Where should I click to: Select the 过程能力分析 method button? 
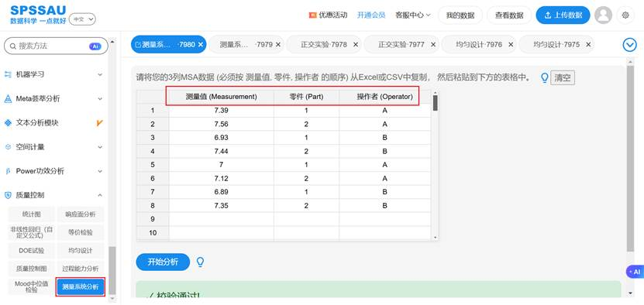(x=81, y=269)
